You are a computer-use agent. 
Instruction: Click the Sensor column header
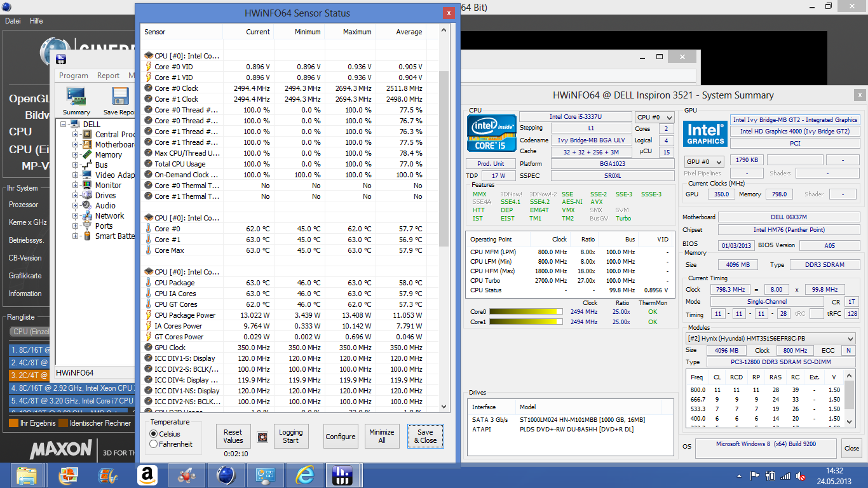pyautogui.click(x=182, y=32)
